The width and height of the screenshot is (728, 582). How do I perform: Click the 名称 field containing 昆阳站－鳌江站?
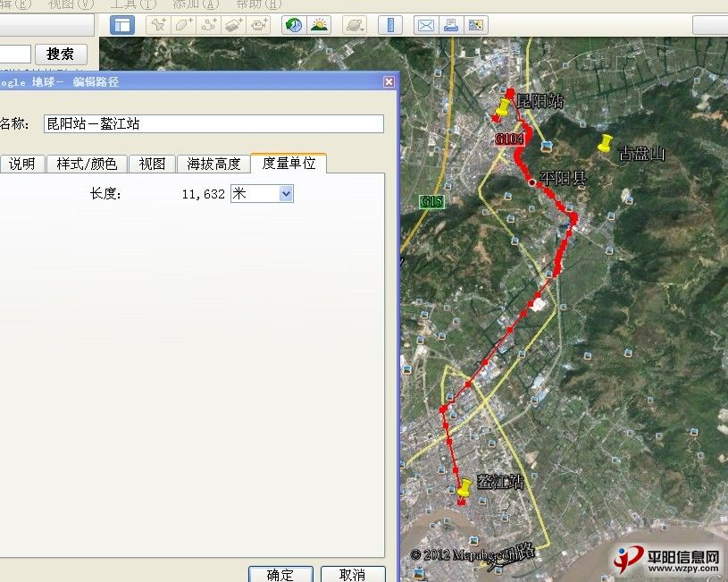[x=213, y=123]
